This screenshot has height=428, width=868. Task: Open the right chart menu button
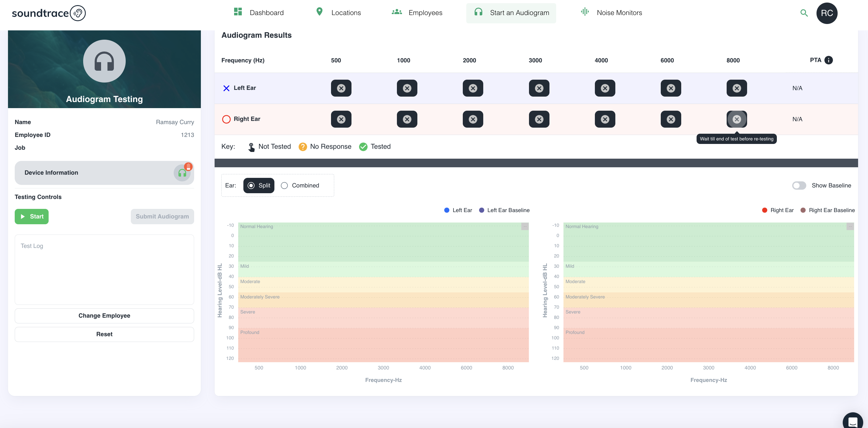pos(850,226)
